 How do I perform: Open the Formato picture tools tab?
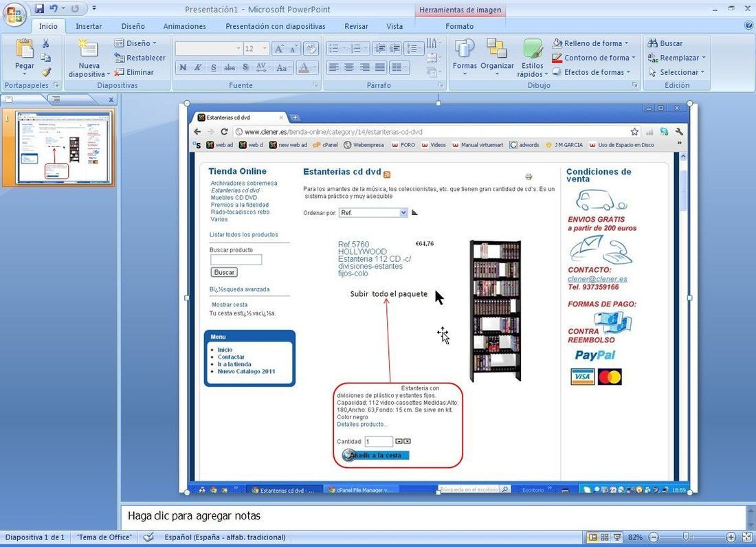pyautogui.click(x=460, y=27)
